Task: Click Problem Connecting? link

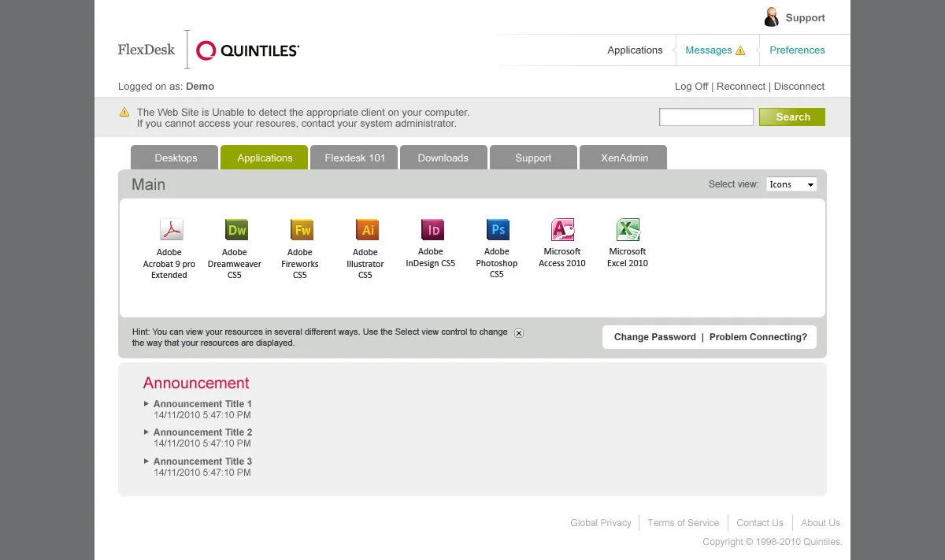Action: pyautogui.click(x=758, y=337)
